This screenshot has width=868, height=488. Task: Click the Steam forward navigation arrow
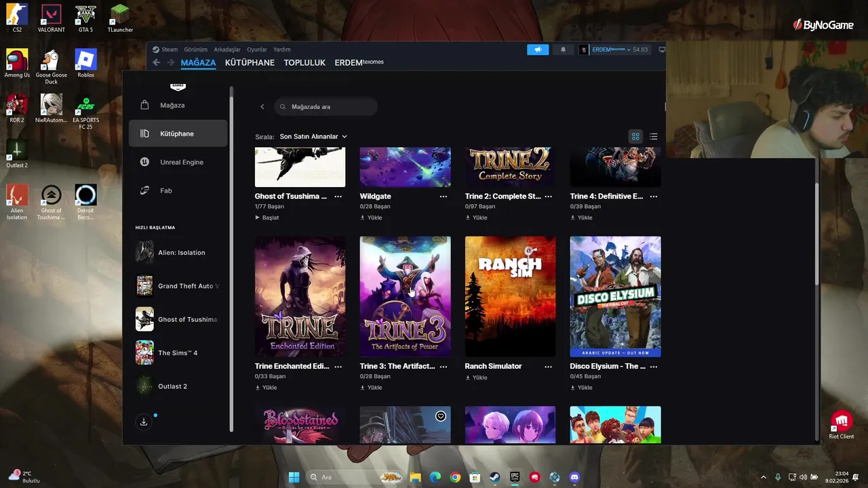170,62
